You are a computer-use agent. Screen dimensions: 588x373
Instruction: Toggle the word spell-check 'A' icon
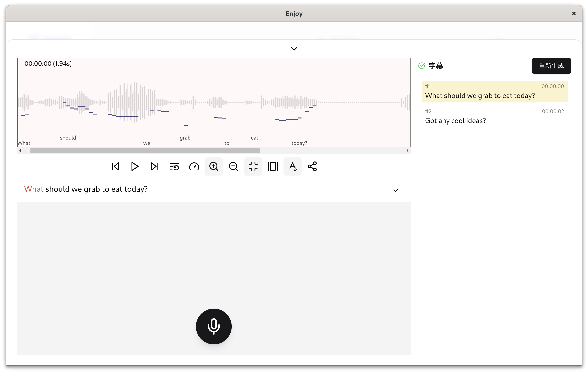point(293,166)
